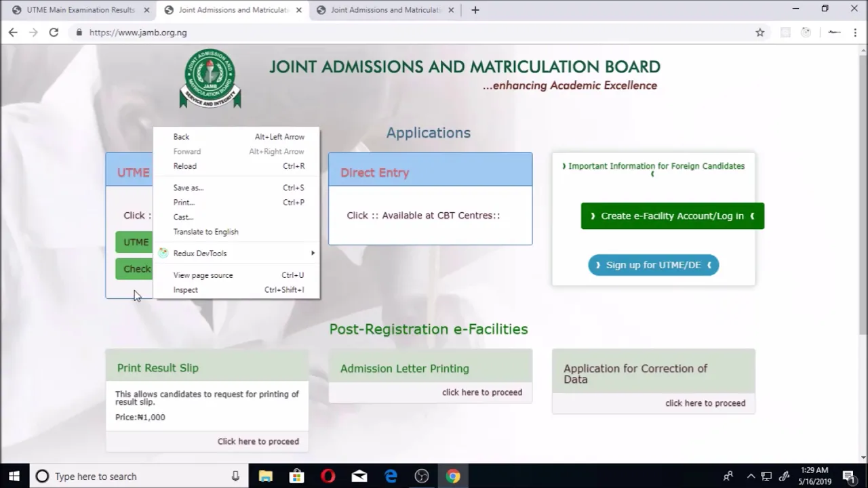Viewport: 868px width, 488px height.
Task: Click Post-Registration e-Facilities heading
Action: pyautogui.click(x=429, y=329)
